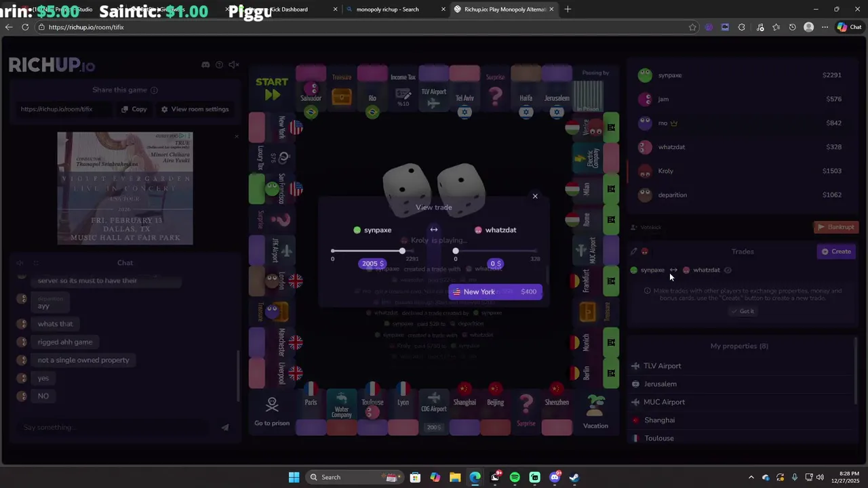
Task: Adjust whatzdat money slider handle
Action: pyautogui.click(x=456, y=251)
